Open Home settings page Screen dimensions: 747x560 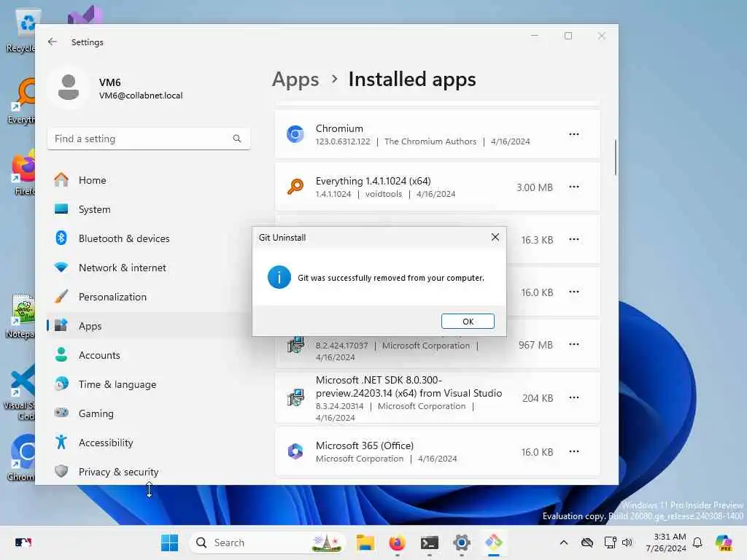(147, 180)
